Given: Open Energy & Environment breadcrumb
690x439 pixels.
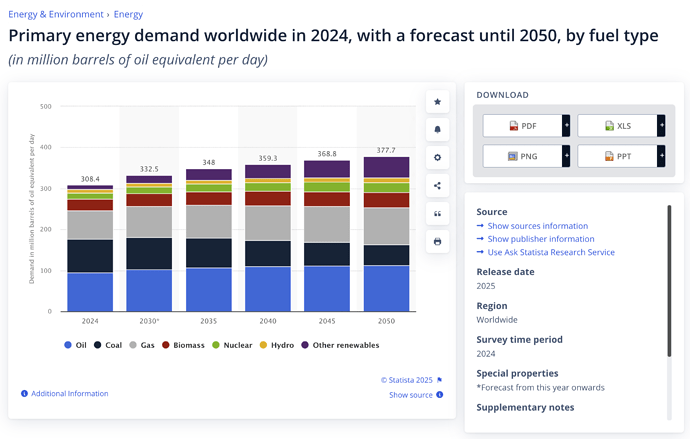Looking at the screenshot, I should pos(55,15).
